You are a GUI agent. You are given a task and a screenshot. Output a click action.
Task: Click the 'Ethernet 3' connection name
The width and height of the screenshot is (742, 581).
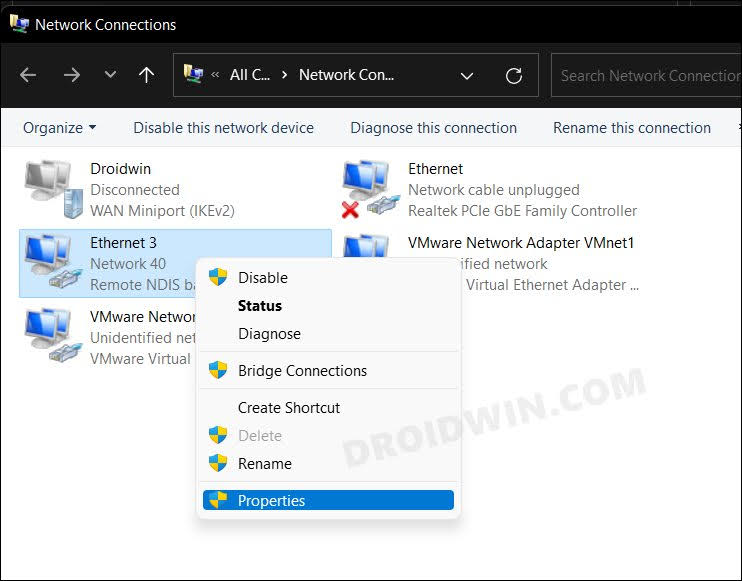pos(123,243)
